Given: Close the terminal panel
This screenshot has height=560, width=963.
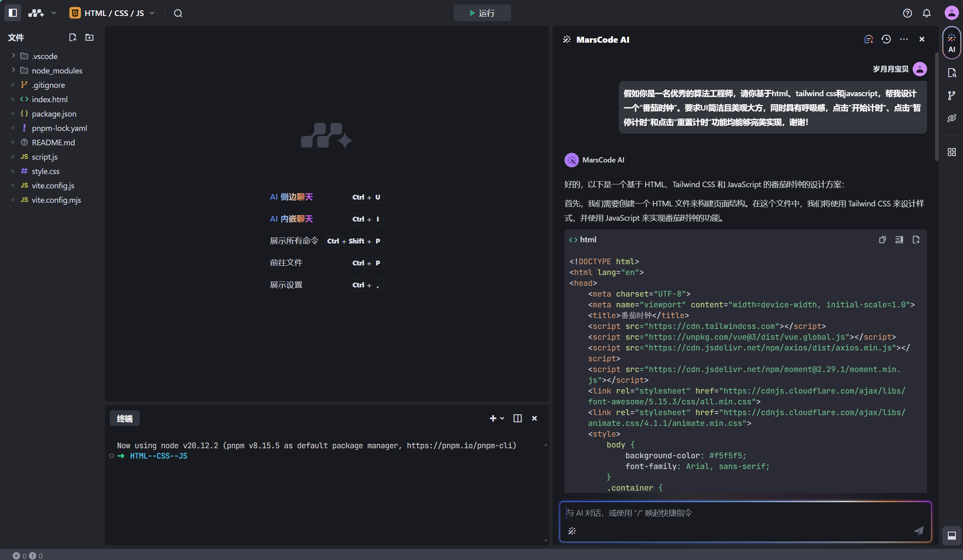Looking at the screenshot, I should click(x=535, y=418).
